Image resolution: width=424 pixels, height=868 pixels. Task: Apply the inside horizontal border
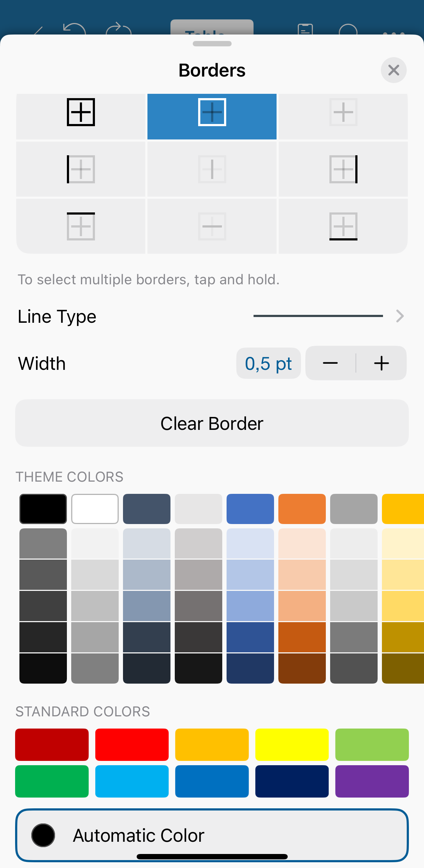pos(212,226)
